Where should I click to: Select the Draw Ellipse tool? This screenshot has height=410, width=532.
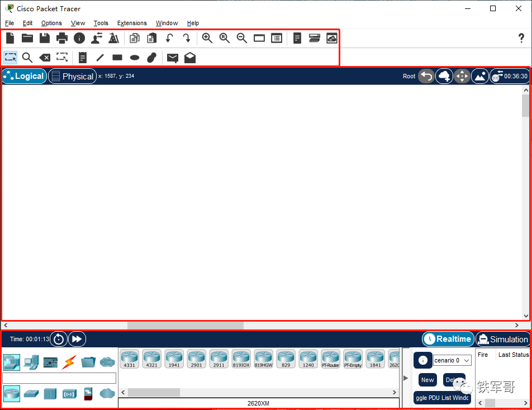(134, 58)
